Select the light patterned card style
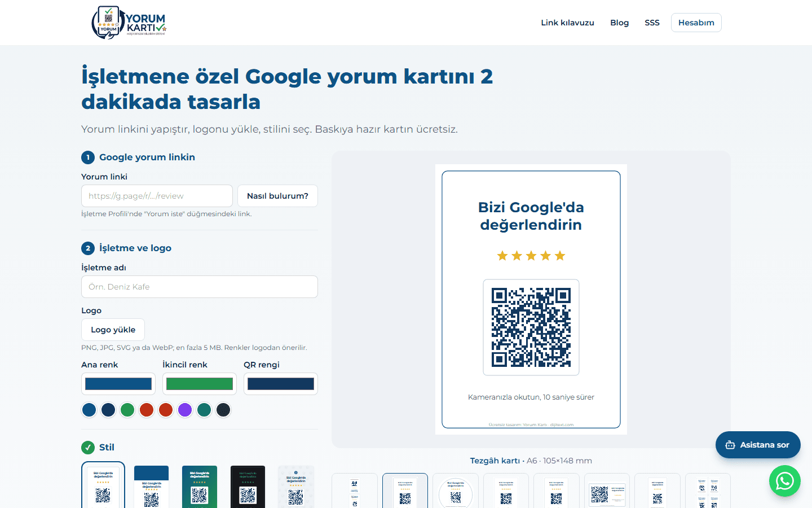The width and height of the screenshot is (812, 508). tap(296, 486)
